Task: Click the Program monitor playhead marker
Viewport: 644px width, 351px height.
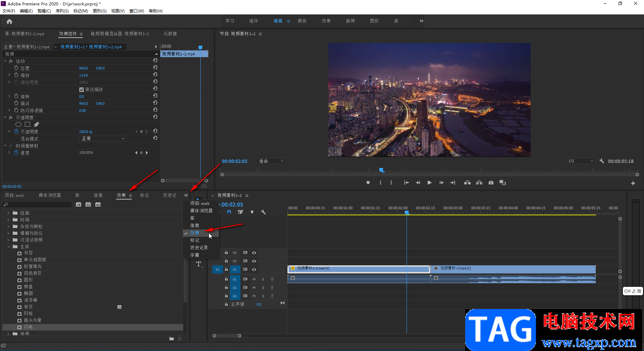Action: click(x=382, y=170)
